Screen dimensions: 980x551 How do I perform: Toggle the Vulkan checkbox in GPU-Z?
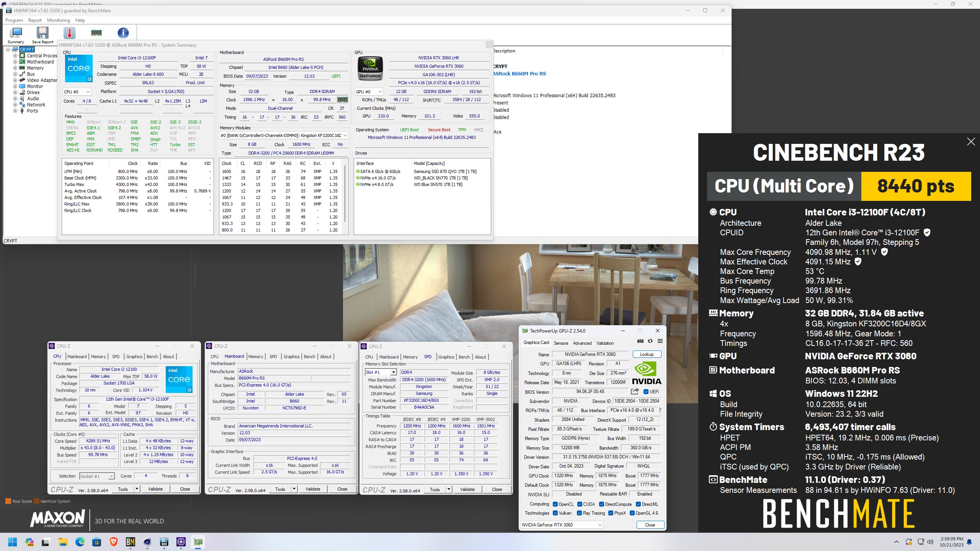point(555,513)
